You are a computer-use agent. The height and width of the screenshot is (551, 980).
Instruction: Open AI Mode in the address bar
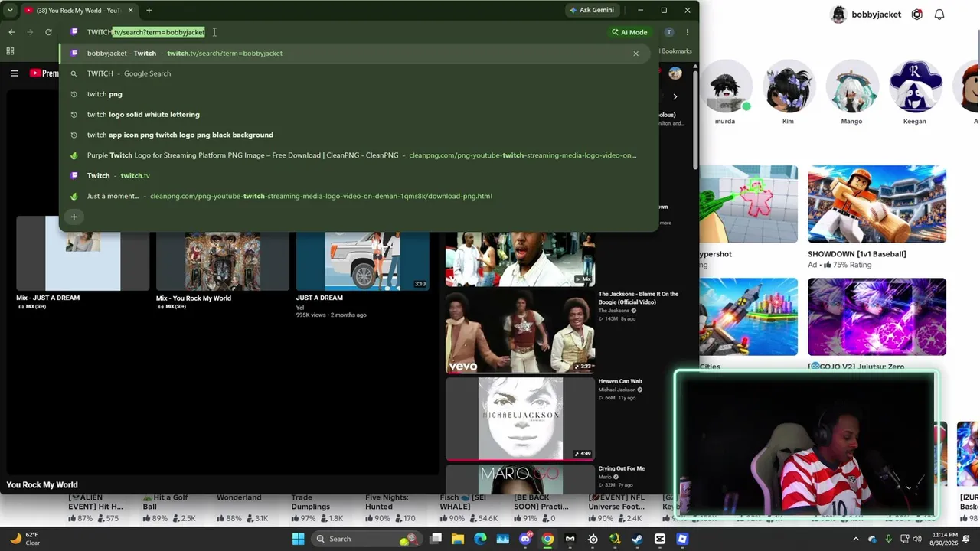629,32
